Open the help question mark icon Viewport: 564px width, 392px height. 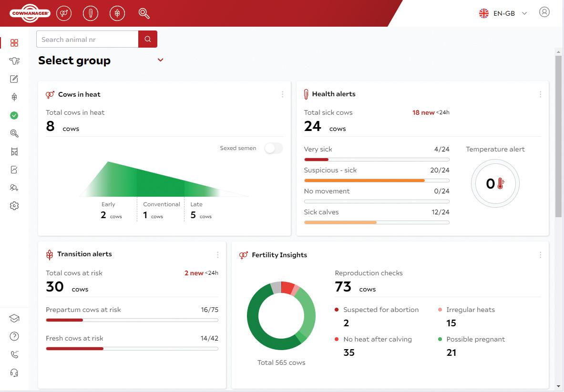[x=14, y=336]
